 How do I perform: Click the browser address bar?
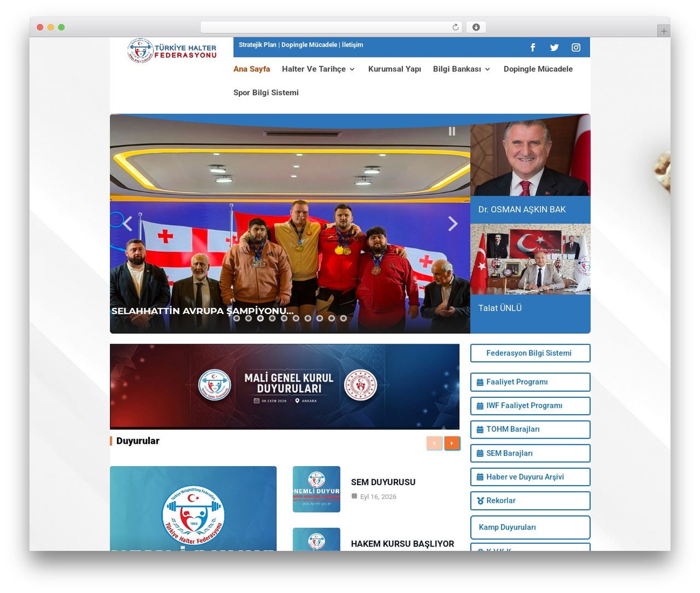coord(331,27)
